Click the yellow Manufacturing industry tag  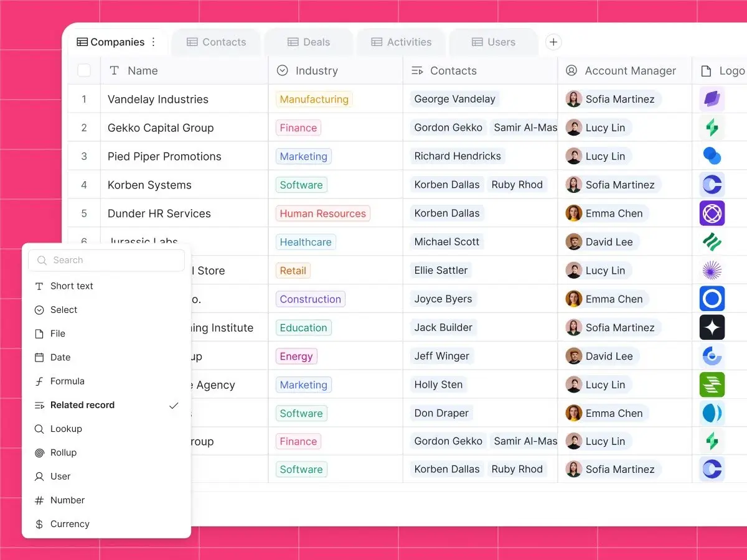point(313,99)
